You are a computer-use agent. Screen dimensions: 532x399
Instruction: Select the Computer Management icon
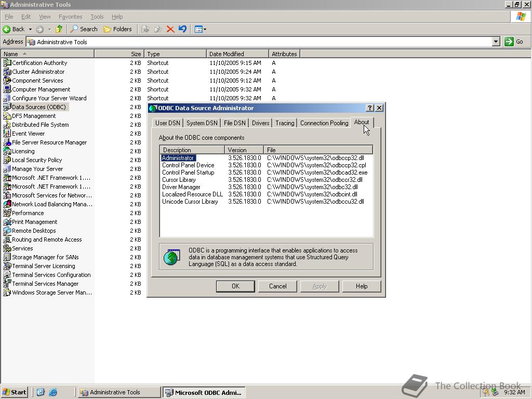tap(7, 89)
